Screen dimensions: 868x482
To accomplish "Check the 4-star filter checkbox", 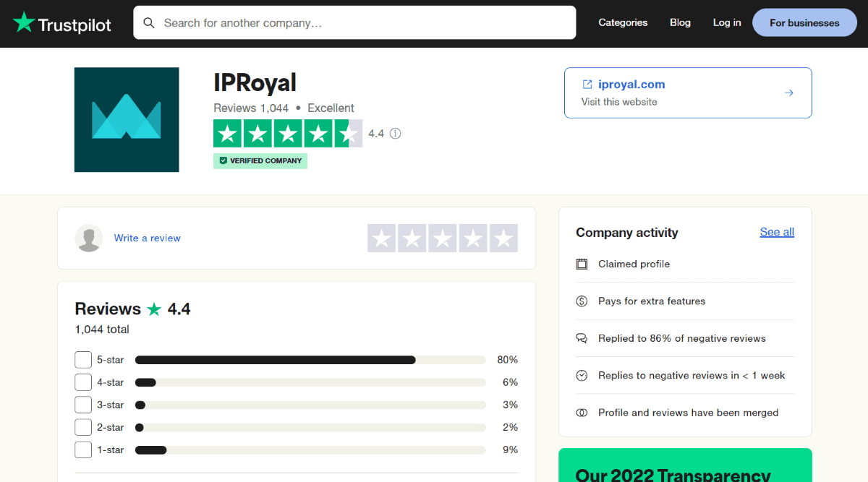I will coord(83,382).
